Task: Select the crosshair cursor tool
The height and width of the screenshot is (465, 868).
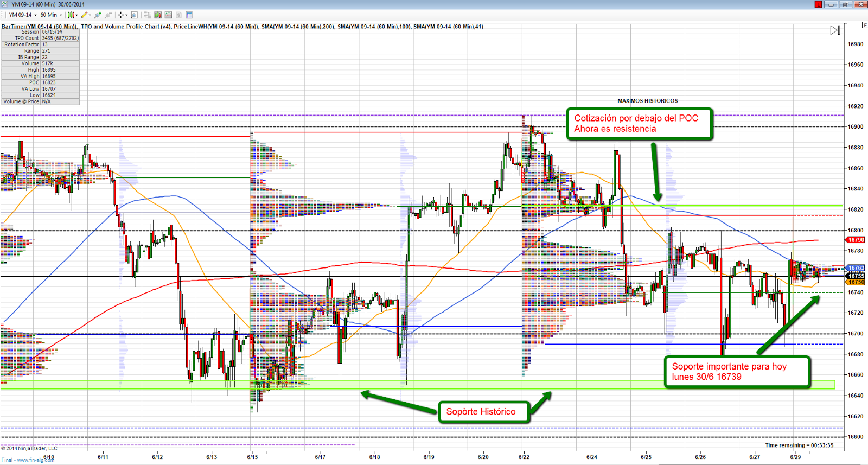Action: coord(120,15)
